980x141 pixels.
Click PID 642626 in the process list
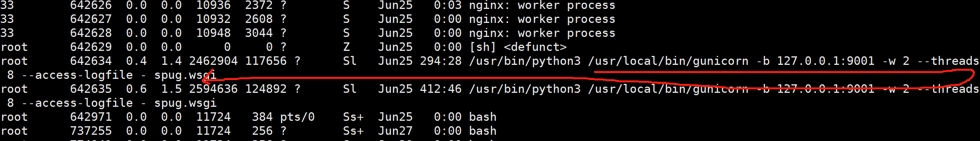tap(91, 5)
